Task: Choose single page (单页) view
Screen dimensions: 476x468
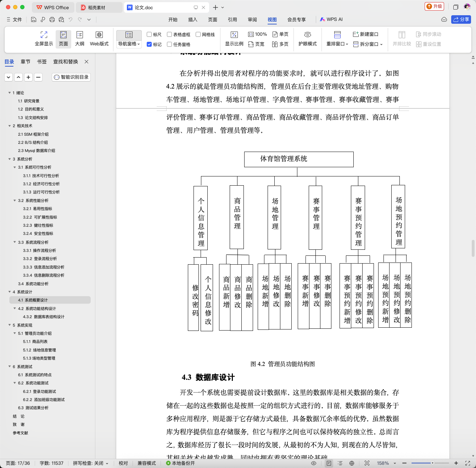Action: click(x=280, y=34)
